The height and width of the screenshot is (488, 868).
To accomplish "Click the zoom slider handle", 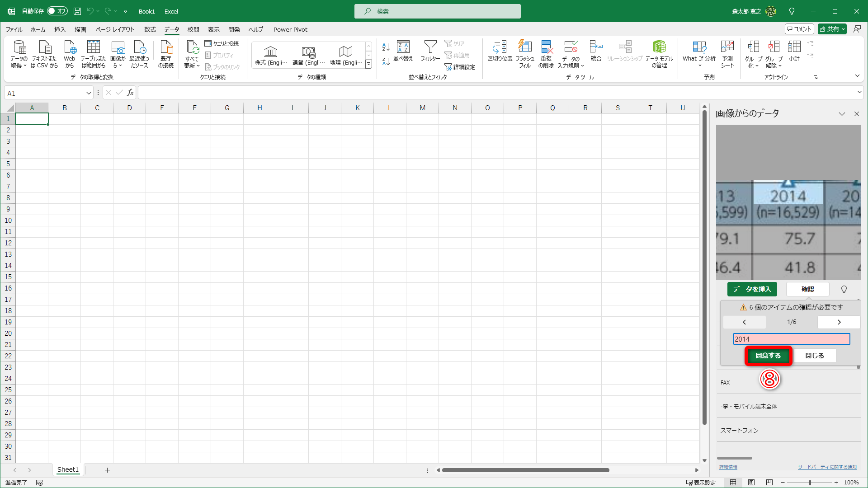I will point(810,483).
